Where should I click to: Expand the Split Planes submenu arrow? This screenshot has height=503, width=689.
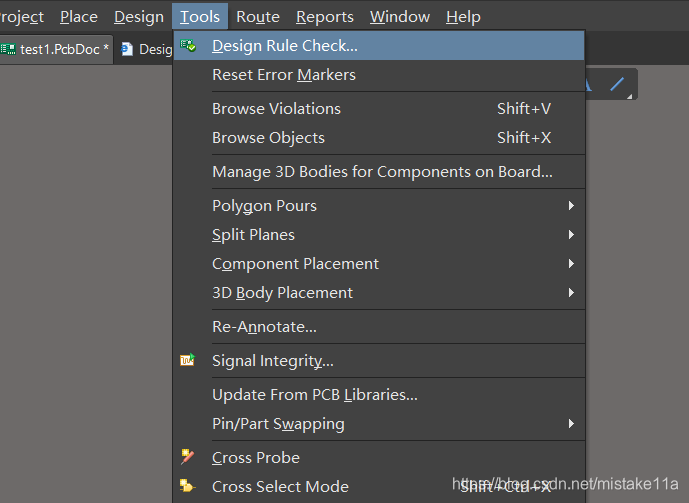click(571, 235)
